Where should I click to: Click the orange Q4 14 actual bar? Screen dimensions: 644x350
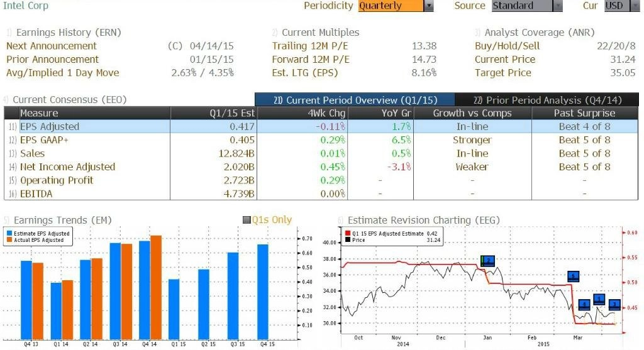tap(156, 287)
